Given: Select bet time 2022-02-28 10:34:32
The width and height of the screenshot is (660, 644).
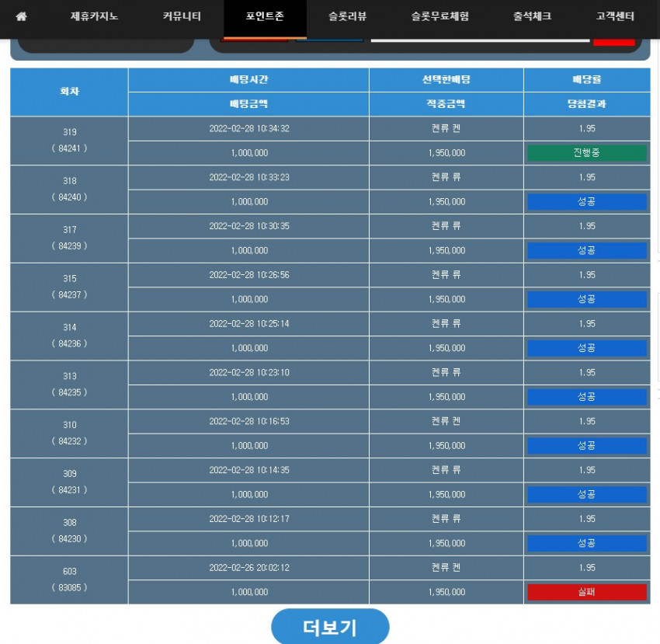Looking at the screenshot, I should coord(249,128).
